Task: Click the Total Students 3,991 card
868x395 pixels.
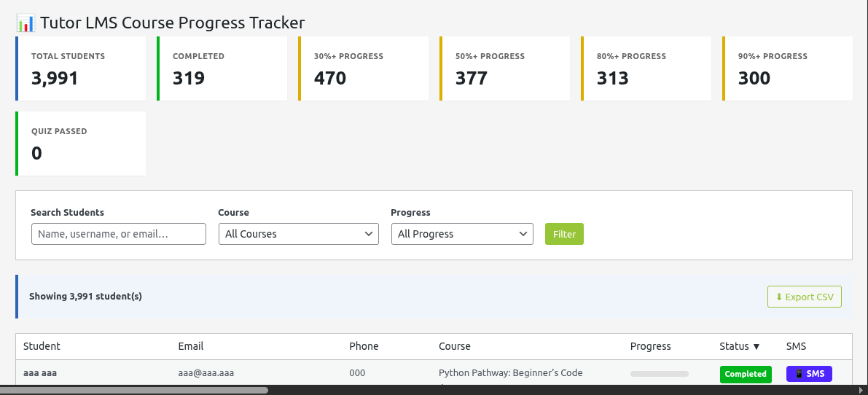Action: pyautogui.click(x=81, y=69)
